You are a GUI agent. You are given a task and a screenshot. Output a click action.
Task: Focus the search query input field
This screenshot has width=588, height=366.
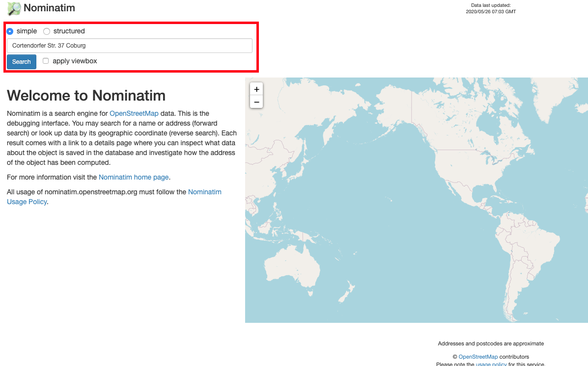129,46
